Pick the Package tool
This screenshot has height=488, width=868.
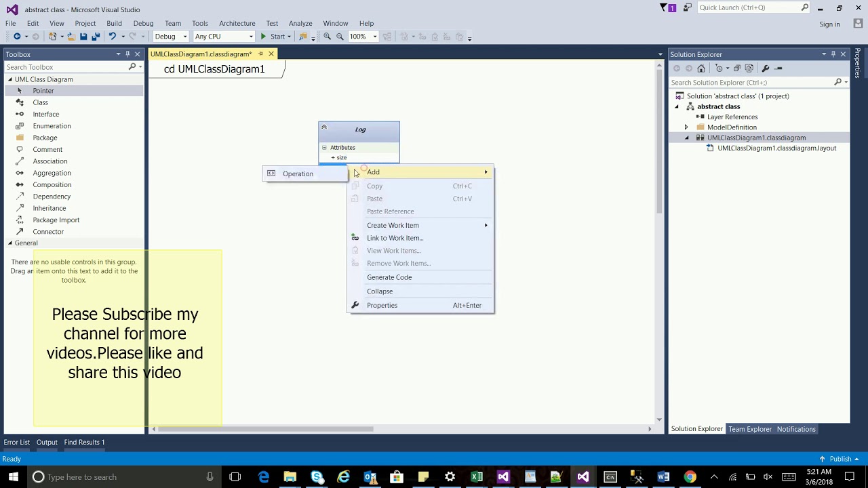click(x=45, y=138)
